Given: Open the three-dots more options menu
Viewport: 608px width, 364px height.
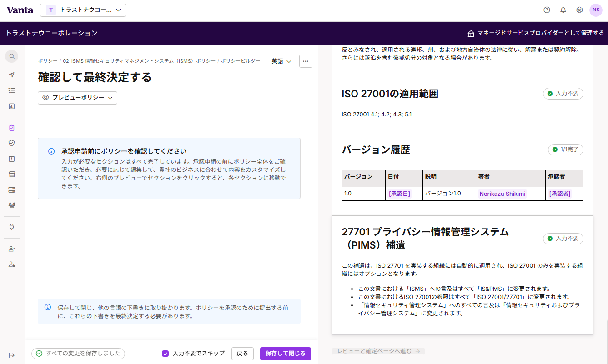Looking at the screenshot, I should pos(306,61).
